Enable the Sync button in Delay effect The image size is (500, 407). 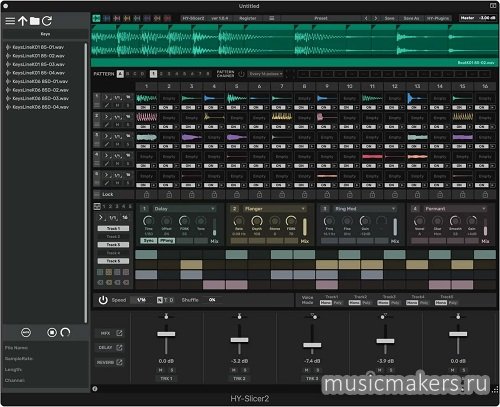[148, 241]
